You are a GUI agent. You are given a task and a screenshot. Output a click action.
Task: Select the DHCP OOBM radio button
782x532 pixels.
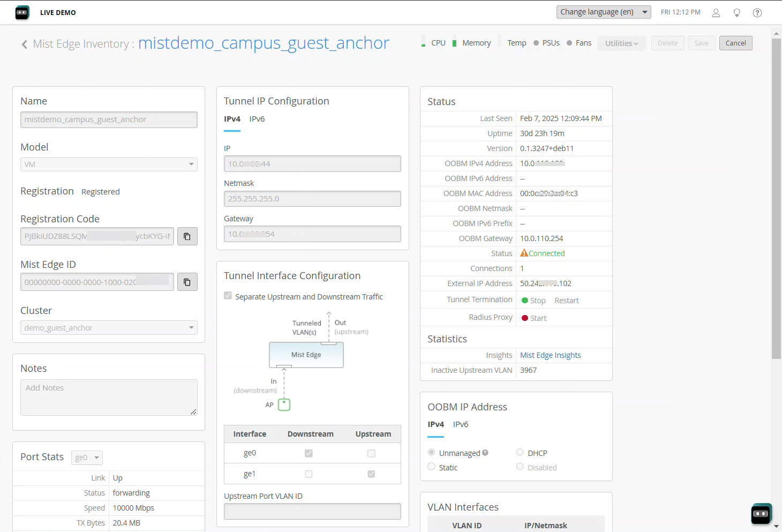[520, 452]
